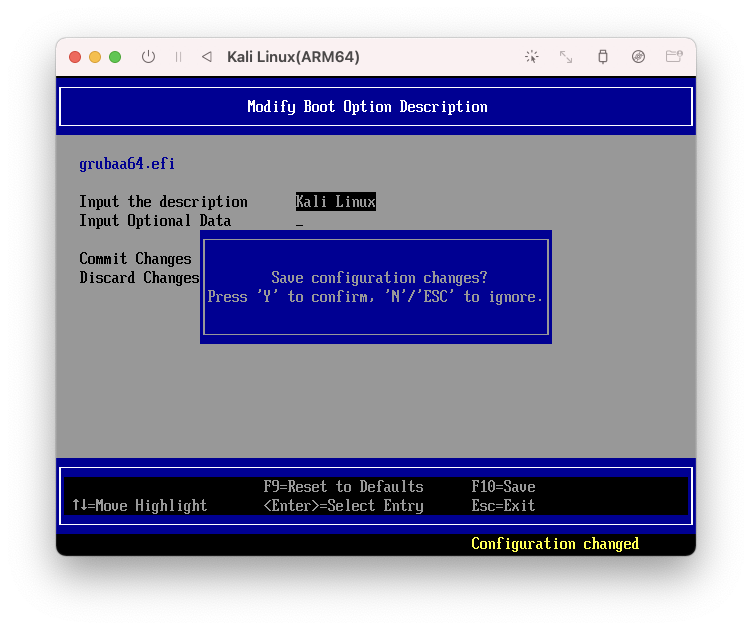Click the Input Optional Data field

[300, 221]
